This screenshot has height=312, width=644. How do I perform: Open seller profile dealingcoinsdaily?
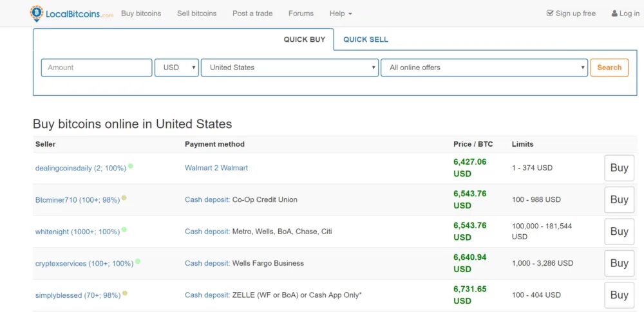coord(81,169)
